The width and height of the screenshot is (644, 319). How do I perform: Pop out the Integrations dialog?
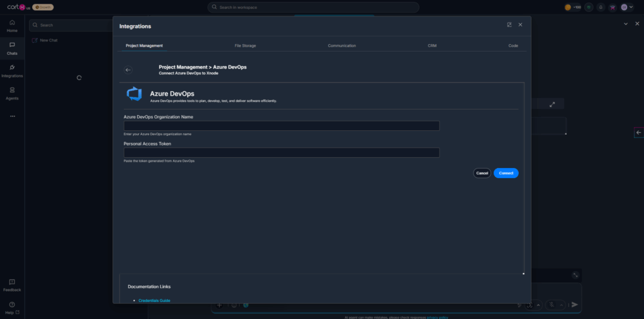[509, 25]
